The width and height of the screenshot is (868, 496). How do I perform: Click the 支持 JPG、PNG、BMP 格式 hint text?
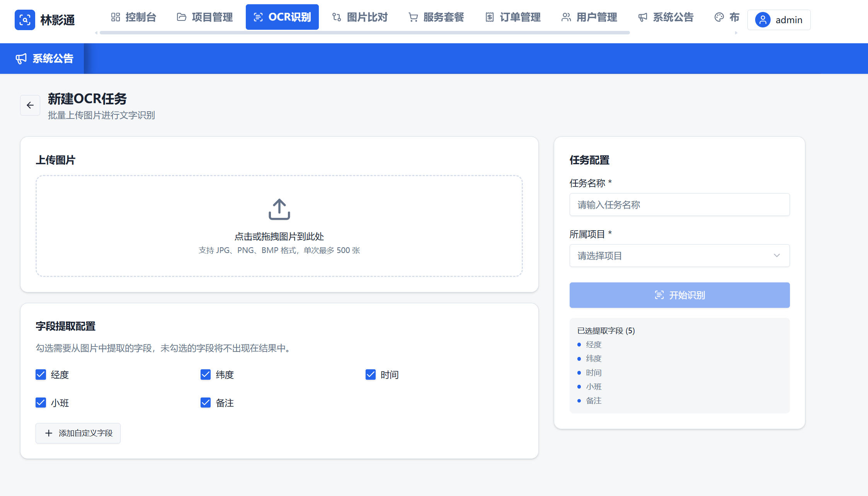(279, 250)
